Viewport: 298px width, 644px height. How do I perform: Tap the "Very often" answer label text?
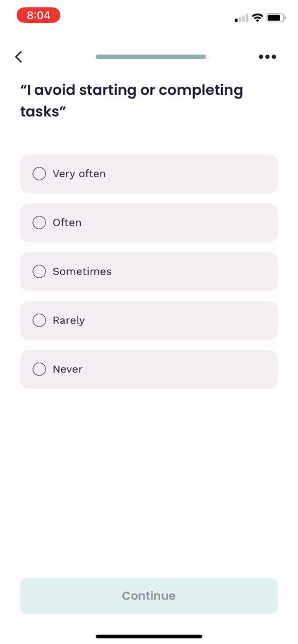pyautogui.click(x=79, y=174)
